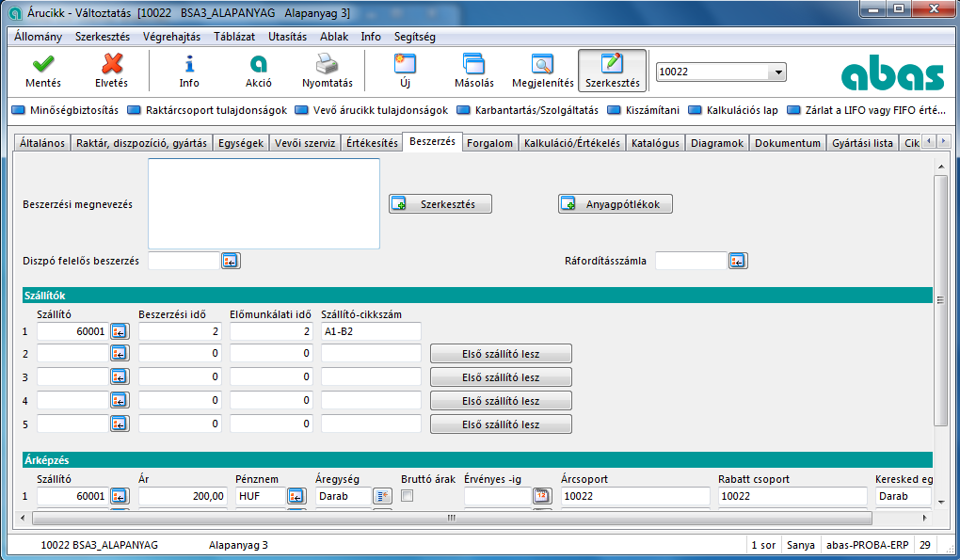Save changes with the Mentés icon
Screen dimensions: 960x560
(43, 71)
